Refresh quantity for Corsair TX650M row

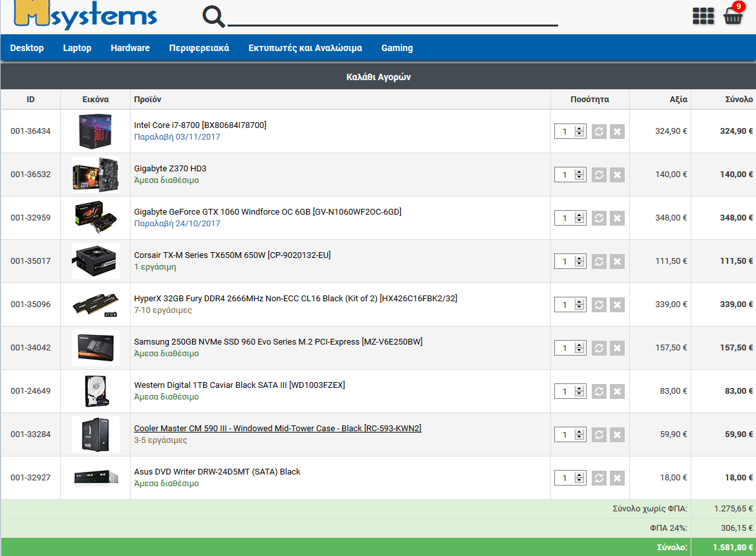[x=599, y=262]
